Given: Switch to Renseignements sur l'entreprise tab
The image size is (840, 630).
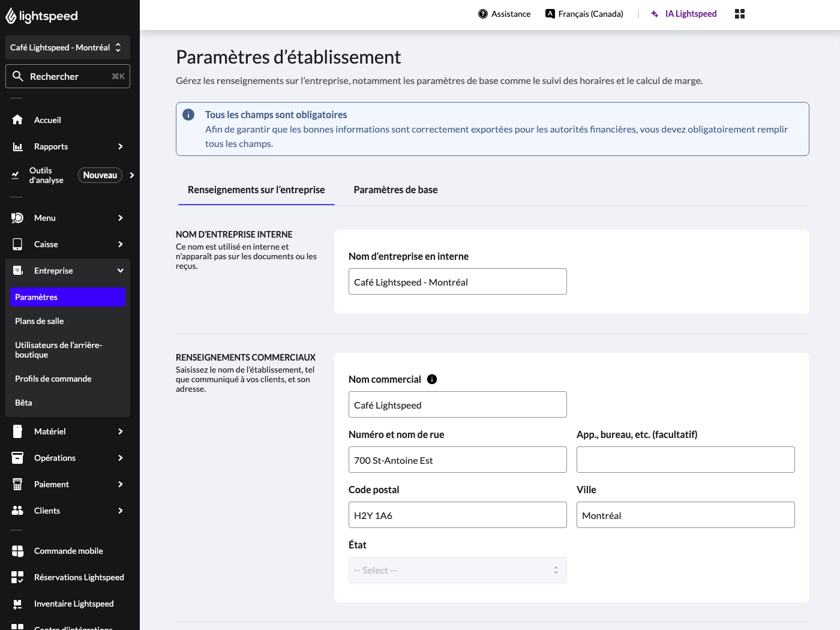Looking at the screenshot, I should 256,190.
